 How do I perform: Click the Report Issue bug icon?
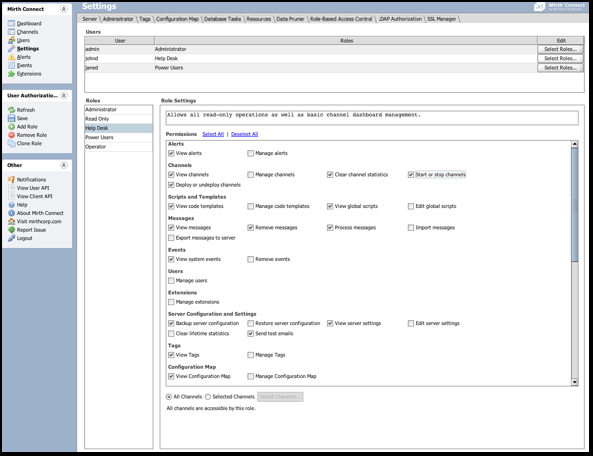pos(11,230)
